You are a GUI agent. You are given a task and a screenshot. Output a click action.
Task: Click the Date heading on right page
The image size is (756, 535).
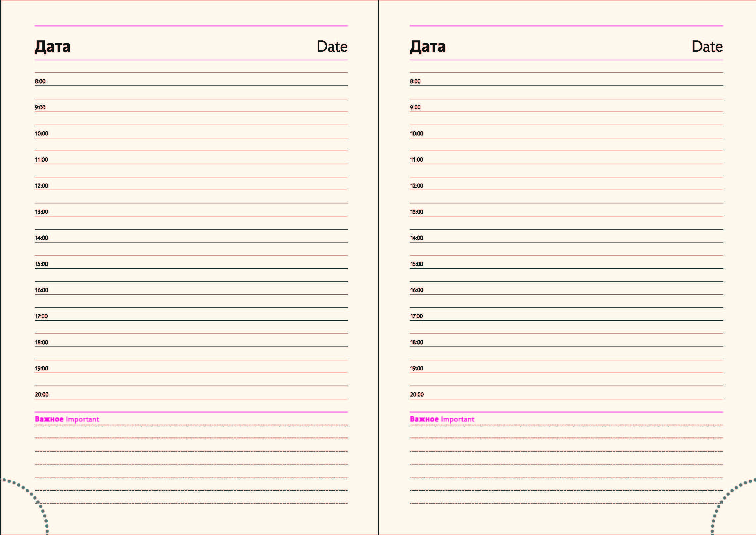707,47
